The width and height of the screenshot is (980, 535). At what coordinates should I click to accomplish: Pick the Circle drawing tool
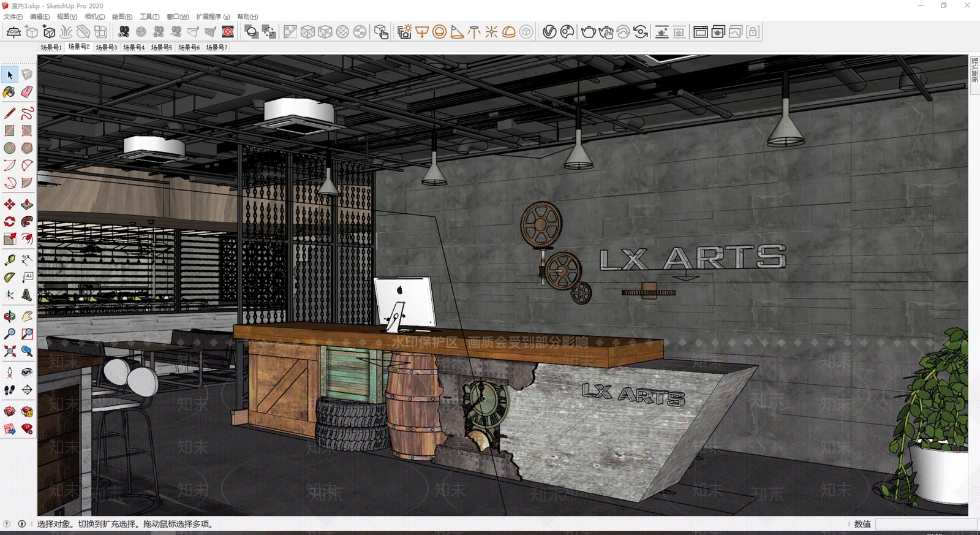coord(10,148)
